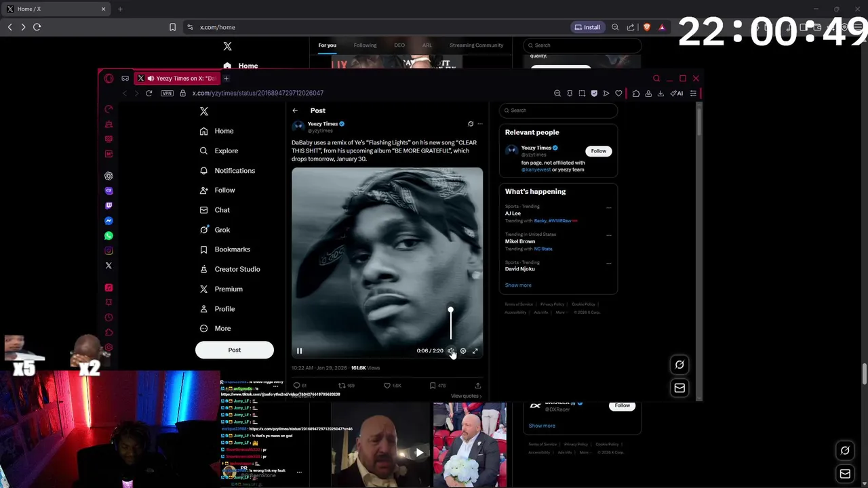Open ChatGPT from the Opera sidebar

coord(108,176)
